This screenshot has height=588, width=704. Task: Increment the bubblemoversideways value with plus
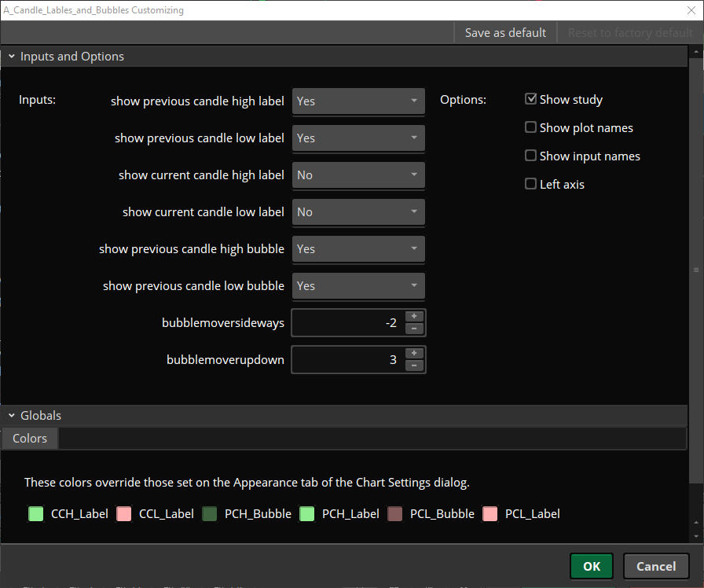[x=414, y=316]
